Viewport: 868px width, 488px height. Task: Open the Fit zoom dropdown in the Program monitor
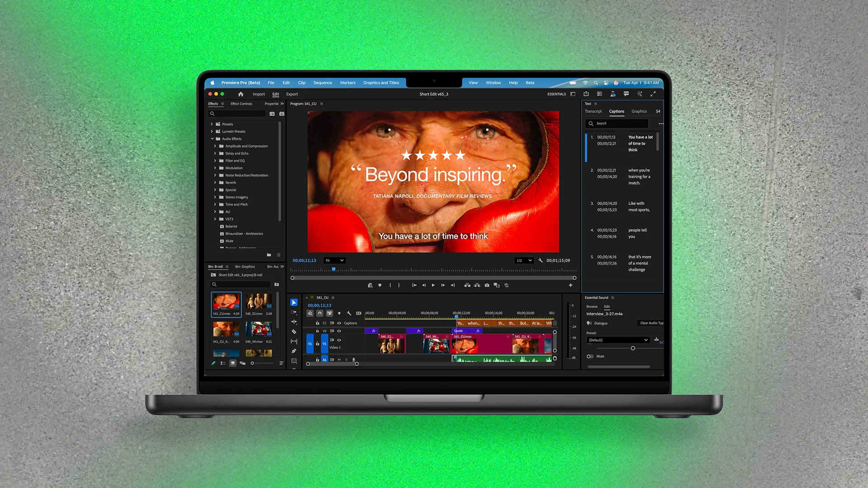coord(334,260)
